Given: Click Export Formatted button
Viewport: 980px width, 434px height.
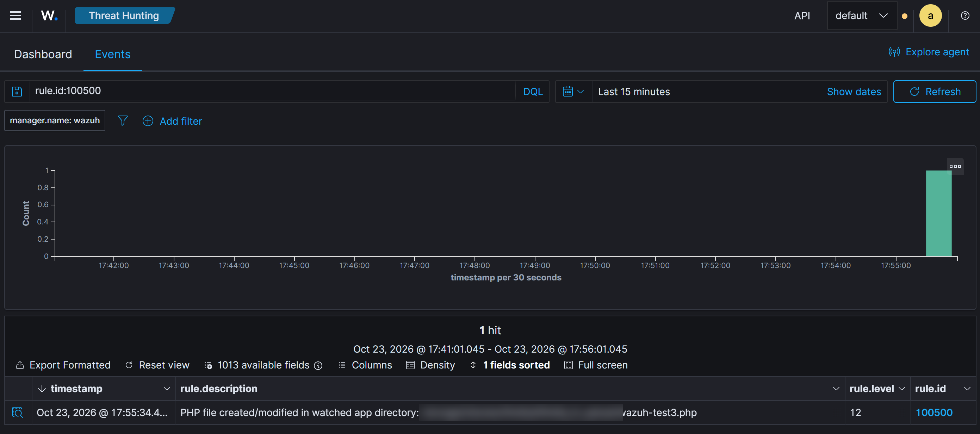Looking at the screenshot, I should click(63, 365).
